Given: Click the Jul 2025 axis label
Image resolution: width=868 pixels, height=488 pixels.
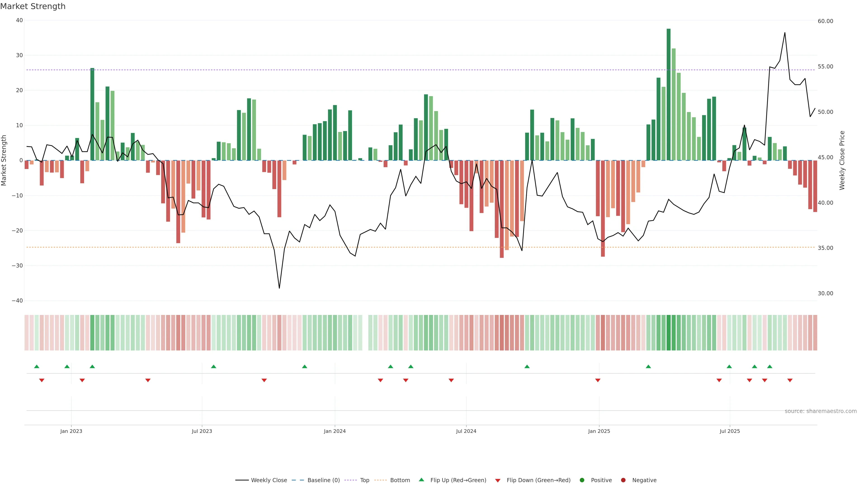Looking at the screenshot, I should click(729, 431).
